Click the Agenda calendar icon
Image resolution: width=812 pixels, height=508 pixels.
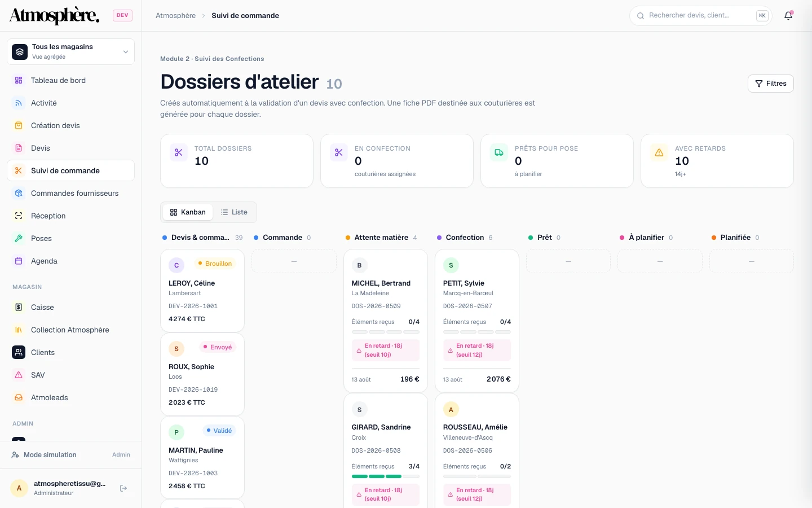coord(19,261)
